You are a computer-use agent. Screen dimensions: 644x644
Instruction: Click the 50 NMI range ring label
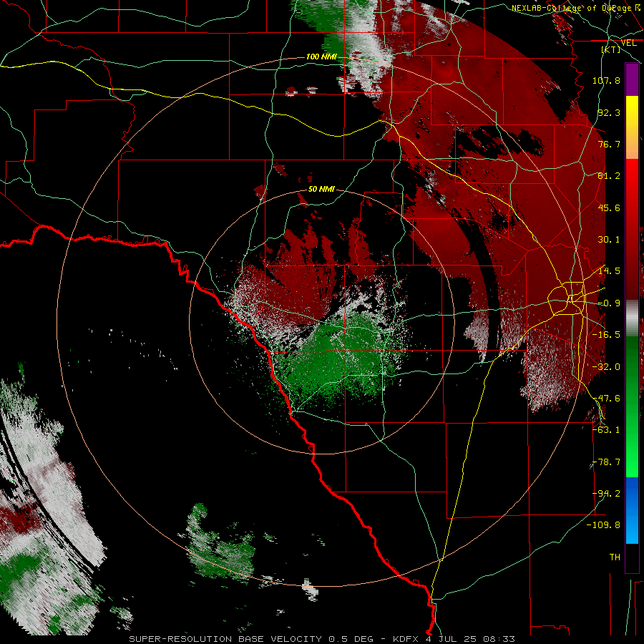[x=321, y=190]
